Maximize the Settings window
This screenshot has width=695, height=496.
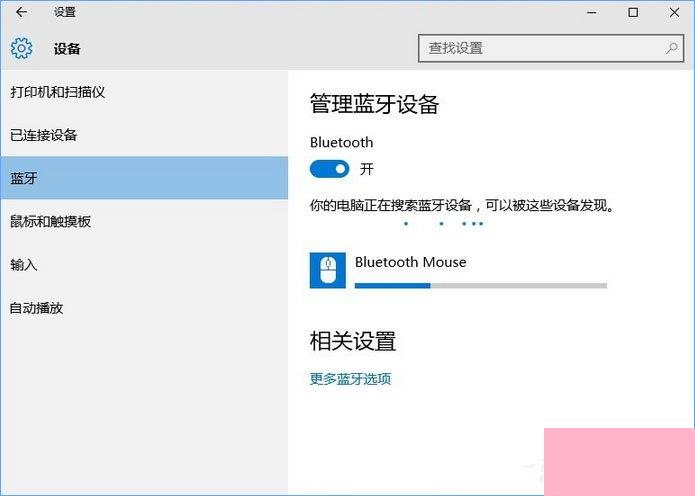click(633, 12)
